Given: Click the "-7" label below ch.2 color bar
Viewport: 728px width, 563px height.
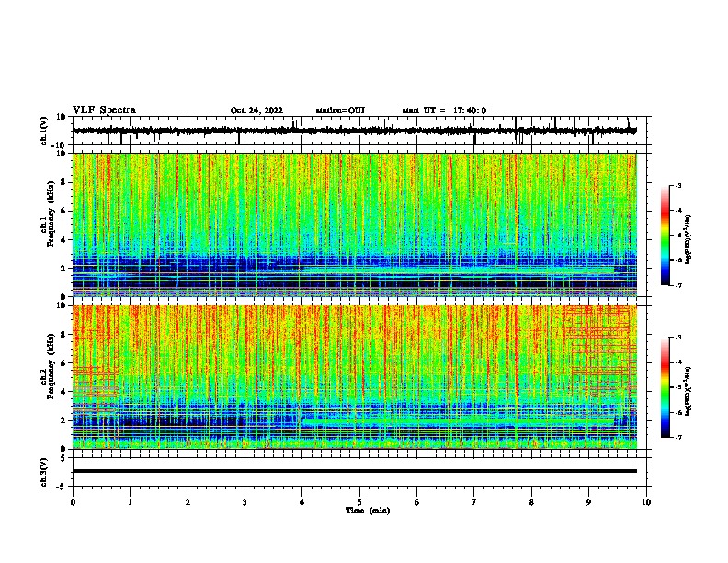Looking at the screenshot, I should [677, 437].
